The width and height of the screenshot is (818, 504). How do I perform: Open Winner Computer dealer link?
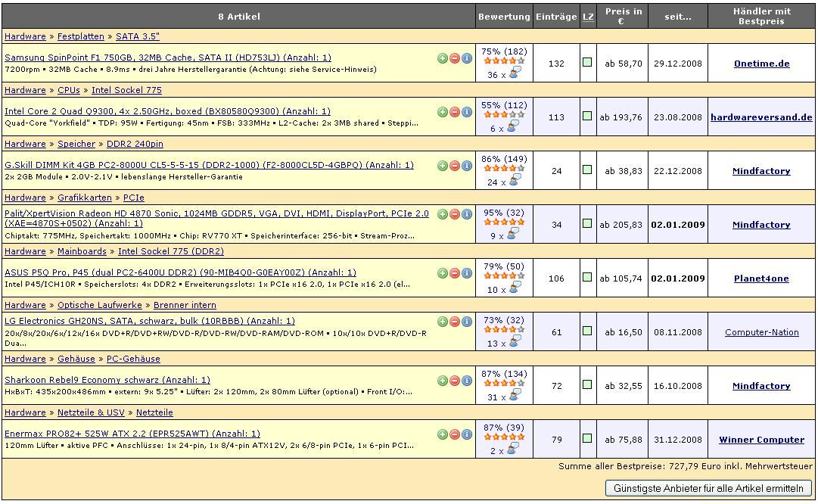point(762,440)
